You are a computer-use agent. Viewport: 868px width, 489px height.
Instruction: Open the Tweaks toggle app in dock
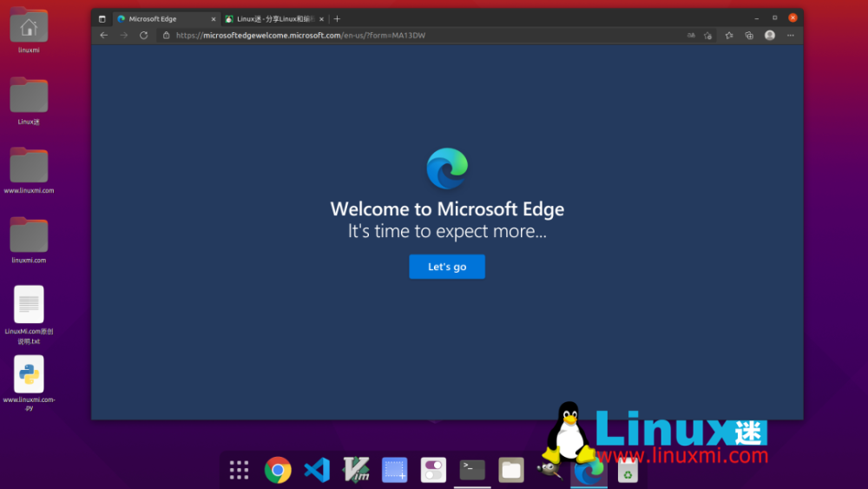(433, 470)
